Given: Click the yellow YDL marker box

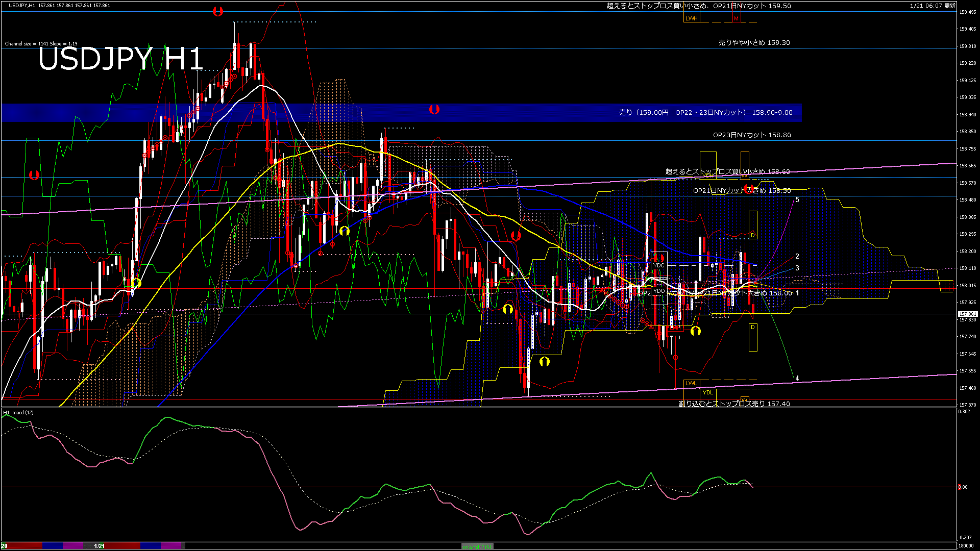Looking at the screenshot, I should tap(708, 392).
